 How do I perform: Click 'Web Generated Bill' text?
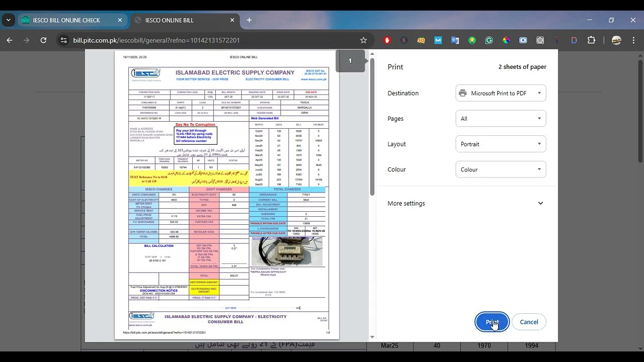click(x=265, y=118)
